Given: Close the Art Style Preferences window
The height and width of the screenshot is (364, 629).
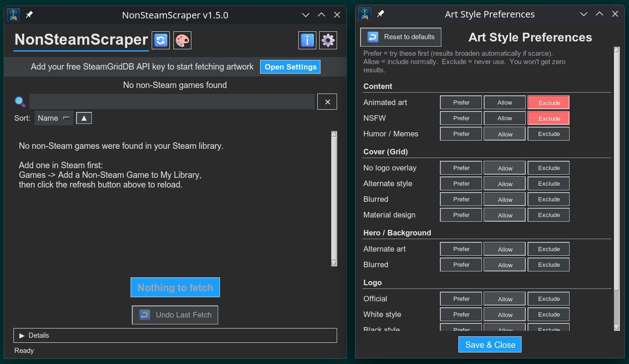Looking at the screenshot, I should 615,14.
